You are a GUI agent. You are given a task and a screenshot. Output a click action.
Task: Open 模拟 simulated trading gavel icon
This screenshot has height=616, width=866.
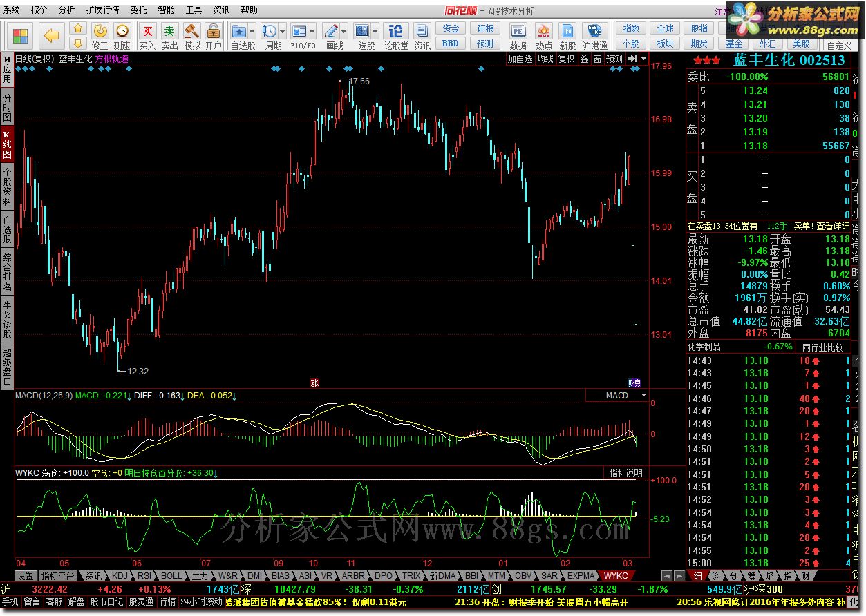point(191,35)
